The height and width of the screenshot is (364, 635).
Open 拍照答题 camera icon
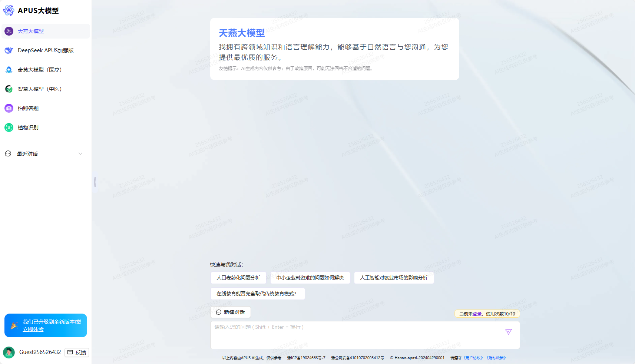[x=9, y=108]
